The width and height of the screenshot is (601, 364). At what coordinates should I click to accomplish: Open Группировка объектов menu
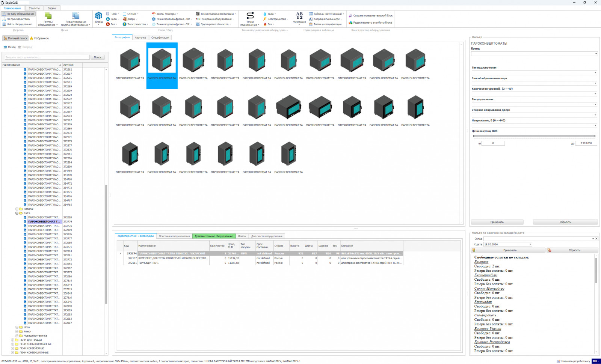click(x=213, y=24)
